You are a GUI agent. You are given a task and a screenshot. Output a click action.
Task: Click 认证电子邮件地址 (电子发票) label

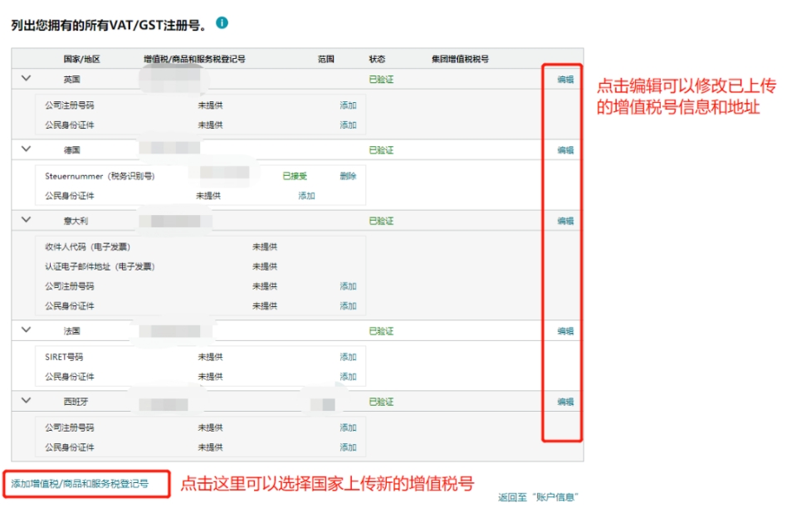(x=100, y=266)
